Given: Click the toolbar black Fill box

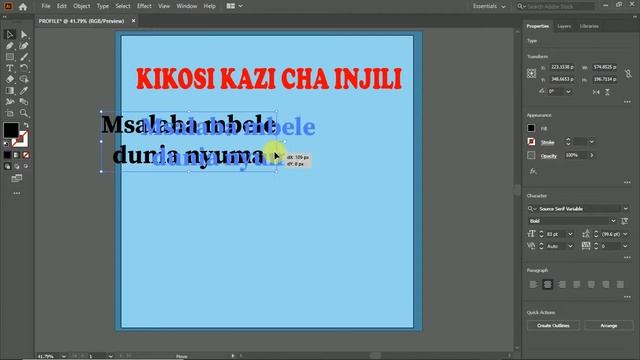Looking at the screenshot, I should click(x=11, y=130).
